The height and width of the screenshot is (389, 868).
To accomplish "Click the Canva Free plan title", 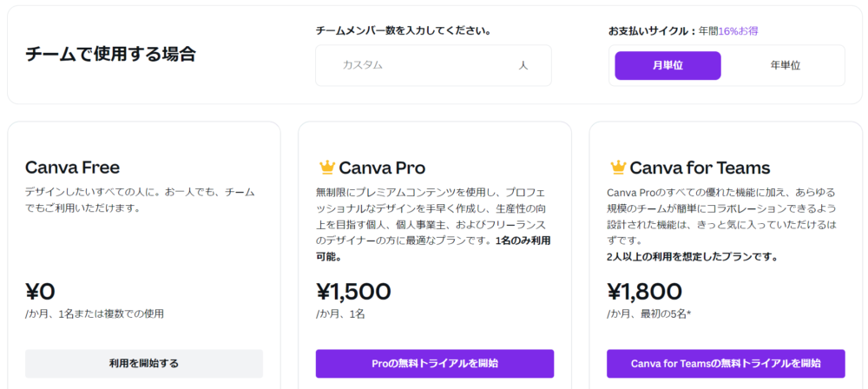I will pyautogui.click(x=72, y=168).
